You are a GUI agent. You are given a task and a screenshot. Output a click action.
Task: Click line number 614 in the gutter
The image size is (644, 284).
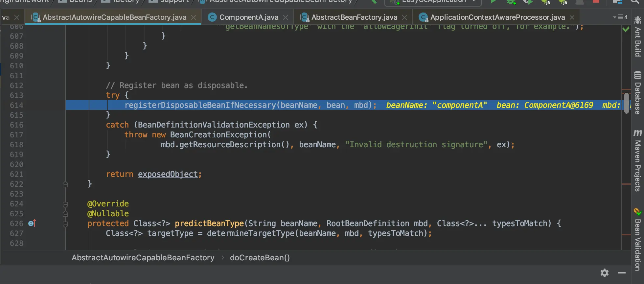pos(16,105)
